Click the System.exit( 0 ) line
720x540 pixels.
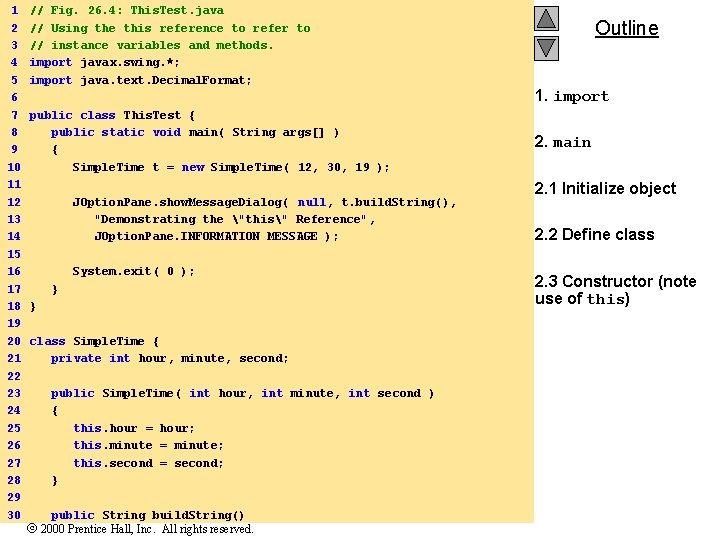[133, 271]
